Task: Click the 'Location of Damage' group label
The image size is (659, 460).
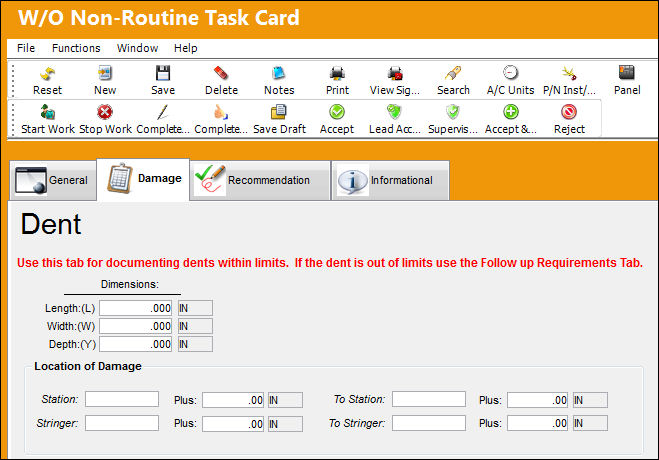Action: tap(88, 366)
